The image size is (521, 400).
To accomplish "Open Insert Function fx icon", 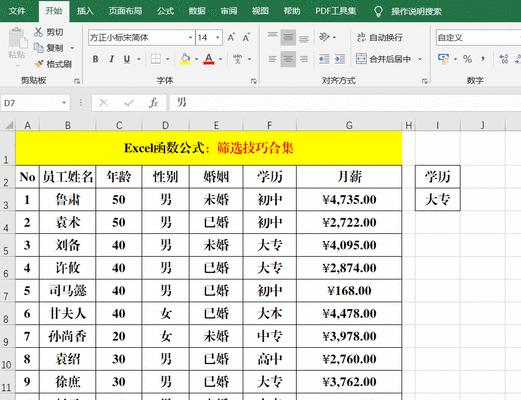I will [153, 103].
